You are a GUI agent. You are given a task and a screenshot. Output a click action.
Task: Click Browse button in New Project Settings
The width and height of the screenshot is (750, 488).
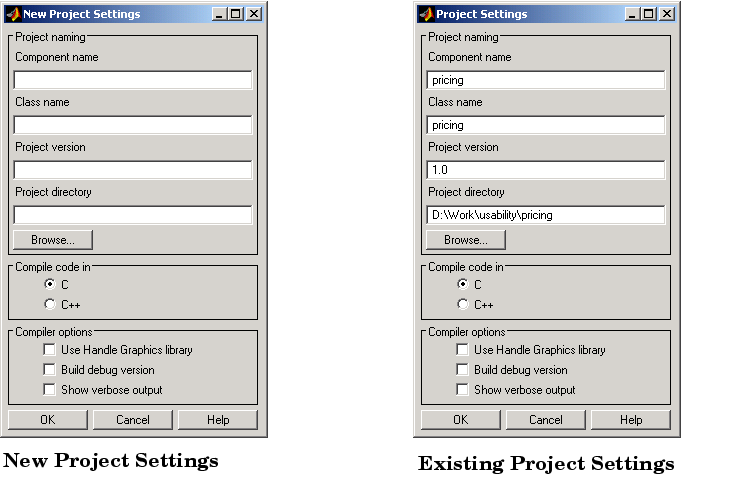point(53,240)
